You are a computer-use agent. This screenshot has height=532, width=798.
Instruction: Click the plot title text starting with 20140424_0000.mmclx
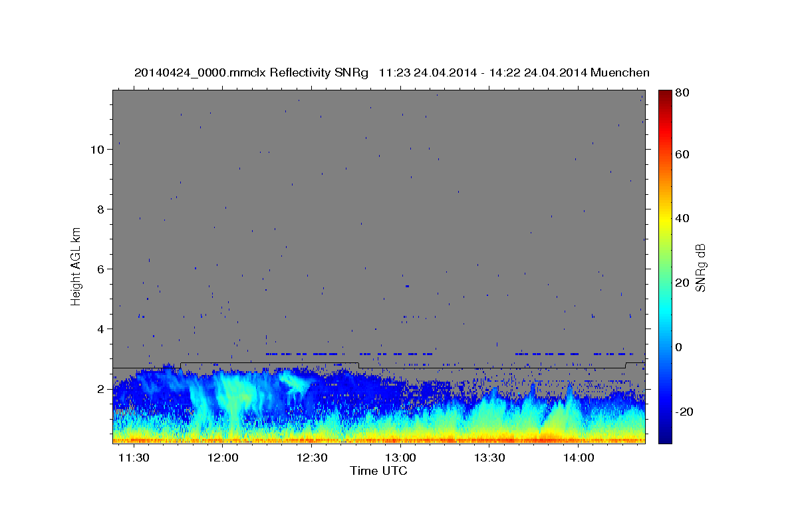pos(392,72)
